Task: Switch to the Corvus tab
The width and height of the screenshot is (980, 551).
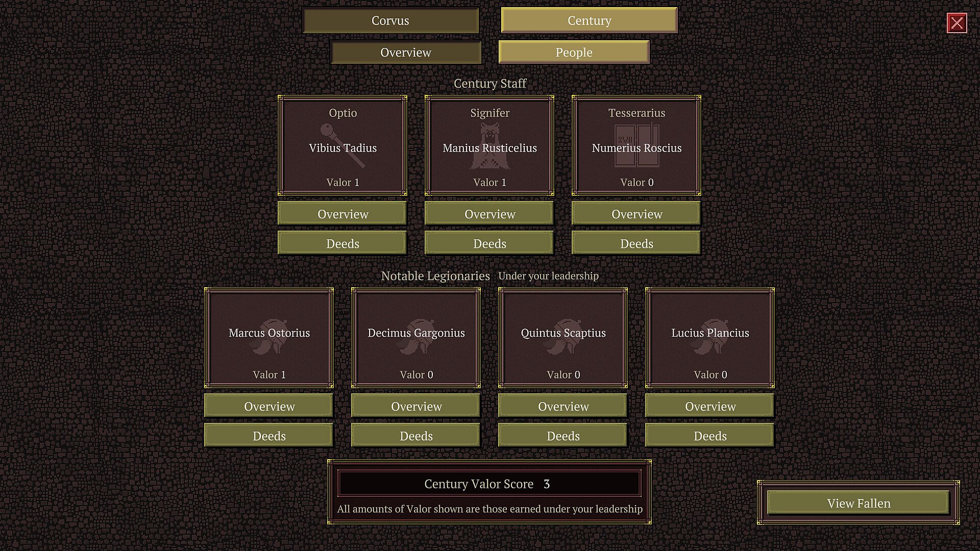Action: click(x=390, y=20)
